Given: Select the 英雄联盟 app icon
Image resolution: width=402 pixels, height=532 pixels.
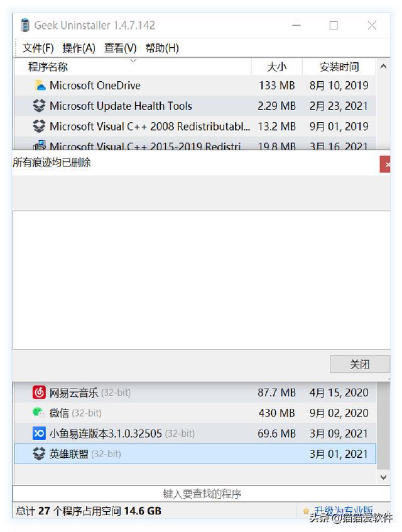Looking at the screenshot, I should 40,453.
